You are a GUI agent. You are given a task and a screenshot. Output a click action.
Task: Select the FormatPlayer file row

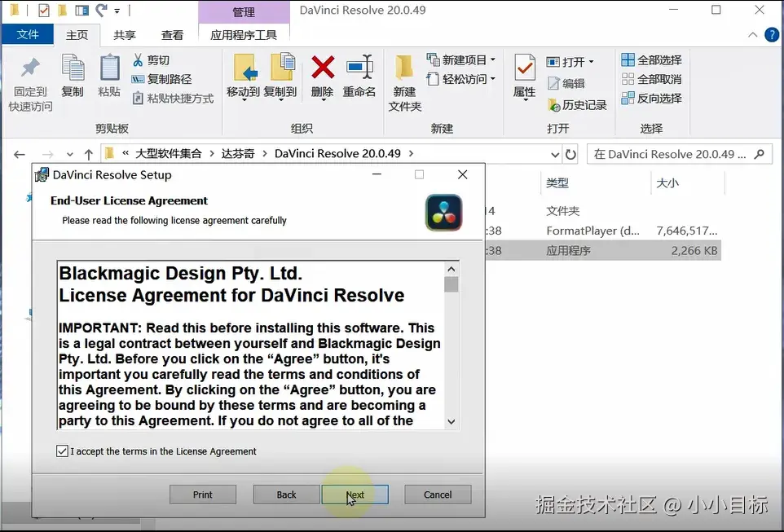click(x=602, y=231)
